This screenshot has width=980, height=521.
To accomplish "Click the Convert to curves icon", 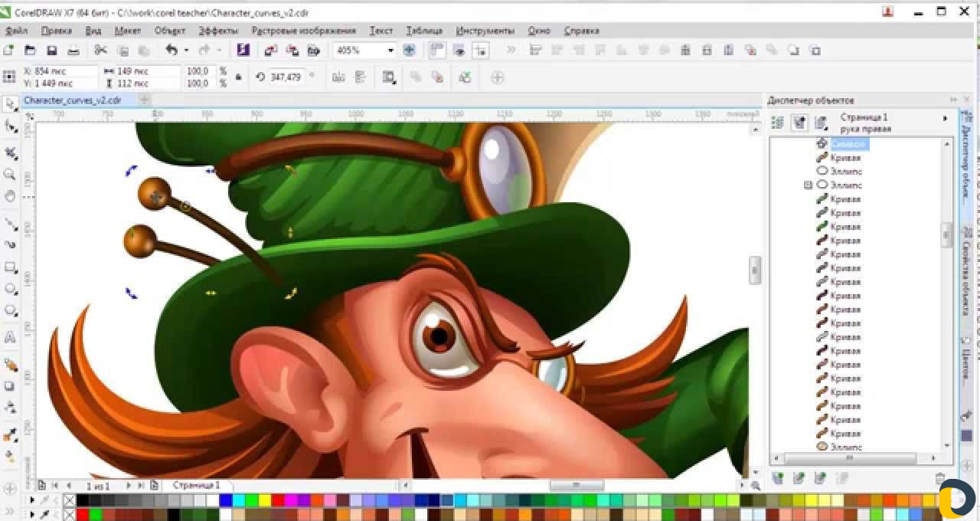I will pyautogui.click(x=464, y=77).
